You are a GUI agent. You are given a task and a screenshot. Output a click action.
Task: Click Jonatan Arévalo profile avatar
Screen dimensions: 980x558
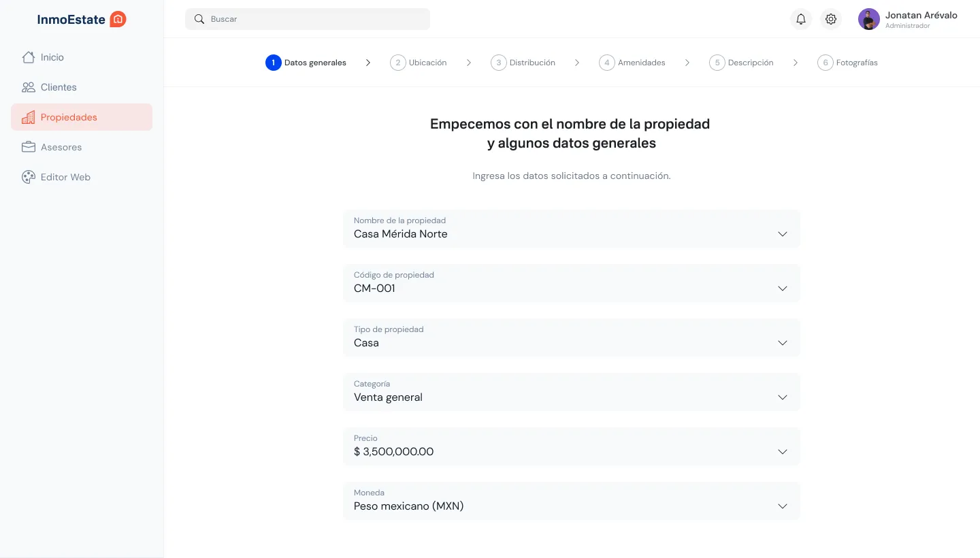pyautogui.click(x=869, y=19)
